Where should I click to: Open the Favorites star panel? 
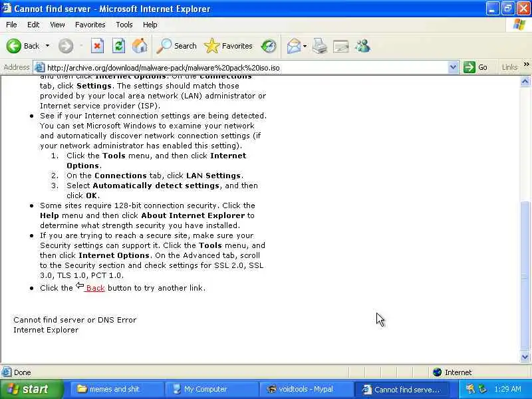(228, 46)
